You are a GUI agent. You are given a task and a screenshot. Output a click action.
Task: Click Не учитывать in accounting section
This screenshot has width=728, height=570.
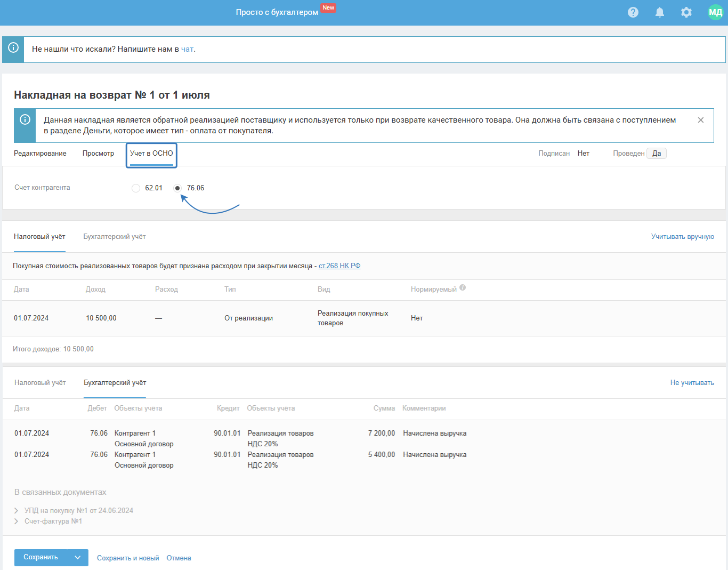click(692, 383)
